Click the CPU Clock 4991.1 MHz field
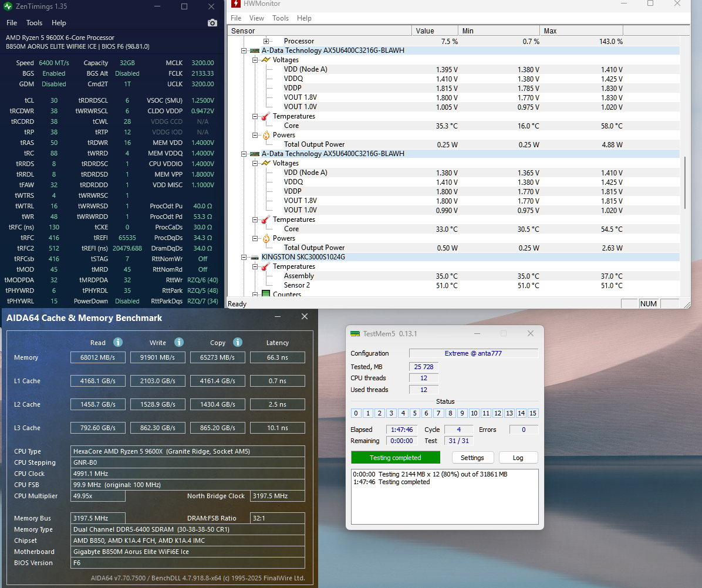Image resolution: width=702 pixels, height=588 pixels. coord(188,474)
